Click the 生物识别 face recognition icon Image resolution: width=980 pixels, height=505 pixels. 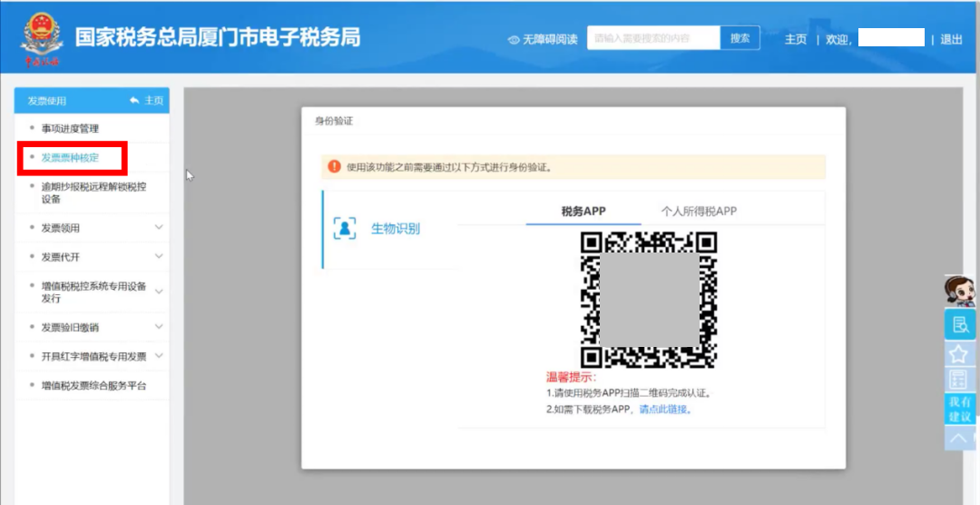[x=345, y=228]
